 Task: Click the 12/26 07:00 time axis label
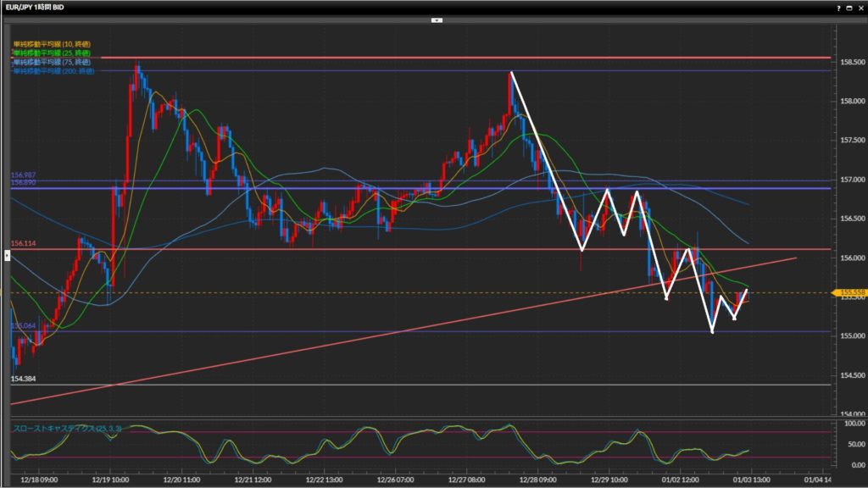pos(394,479)
